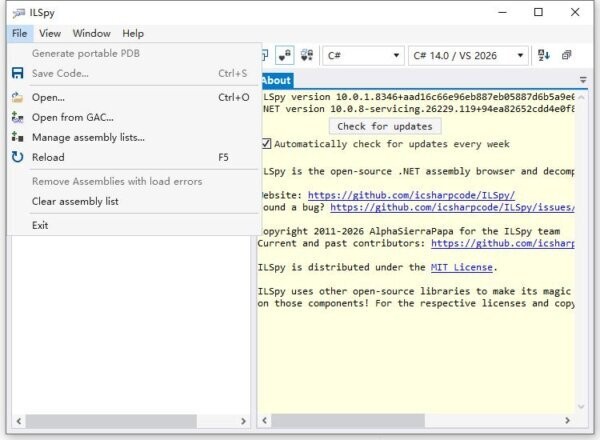
Task: Click left scroll arrow of About pane
Action: click(264, 420)
